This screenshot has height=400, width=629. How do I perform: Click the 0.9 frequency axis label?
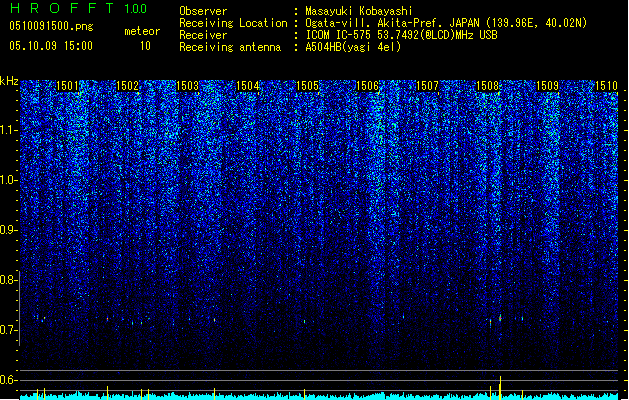tap(8, 230)
